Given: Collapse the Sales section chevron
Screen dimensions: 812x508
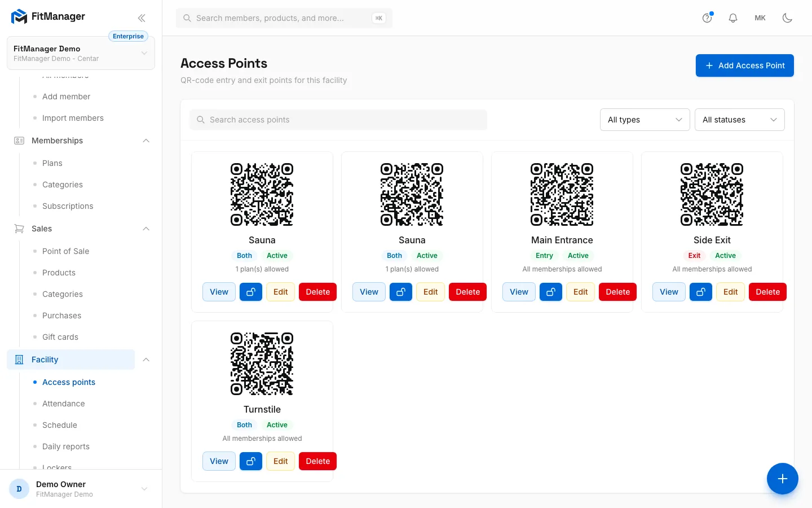Looking at the screenshot, I should (x=146, y=229).
